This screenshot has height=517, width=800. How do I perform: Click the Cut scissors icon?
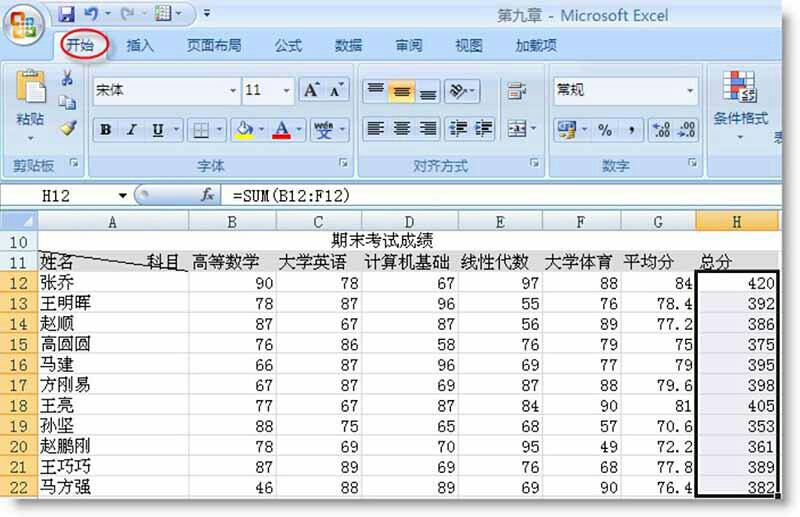point(68,79)
